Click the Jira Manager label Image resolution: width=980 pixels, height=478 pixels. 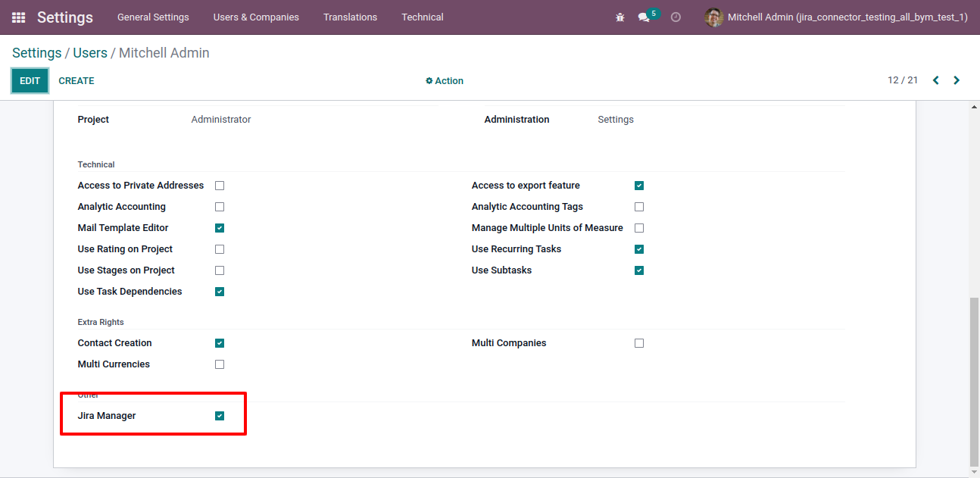pos(107,416)
